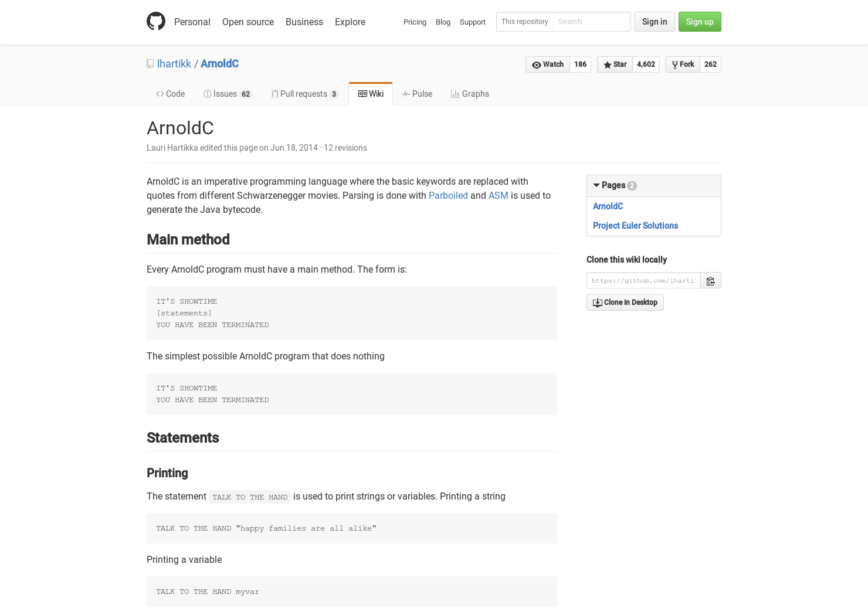Select the Business navigation item
This screenshot has width=868, height=608.
tap(304, 22)
